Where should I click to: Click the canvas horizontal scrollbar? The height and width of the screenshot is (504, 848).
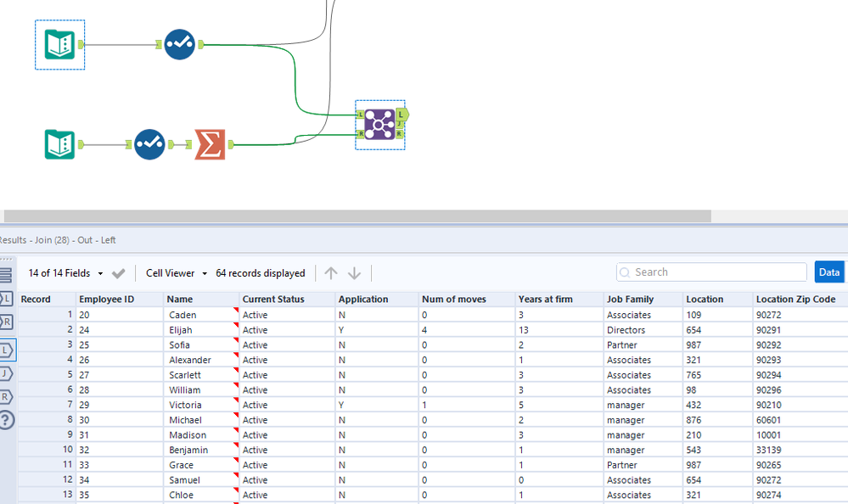[357, 216]
